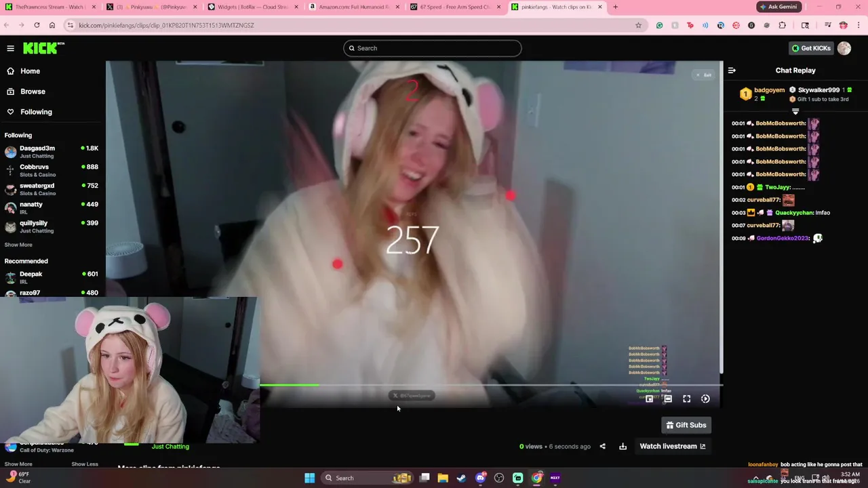Click the Skywalker999 leaderboard entry
The height and width of the screenshot is (488, 868).
point(818,90)
